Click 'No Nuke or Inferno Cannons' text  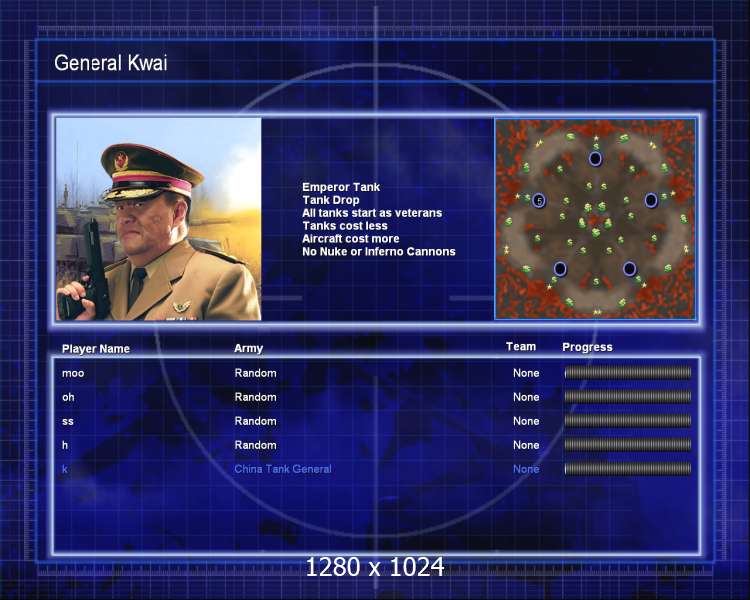pos(379,252)
